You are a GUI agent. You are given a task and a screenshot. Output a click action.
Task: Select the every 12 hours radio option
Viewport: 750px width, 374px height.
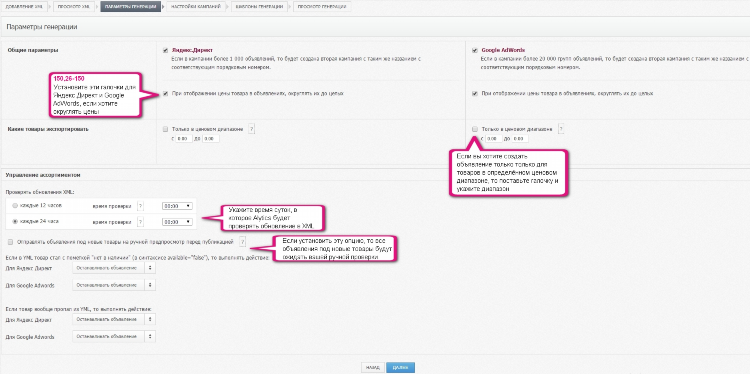pos(15,206)
